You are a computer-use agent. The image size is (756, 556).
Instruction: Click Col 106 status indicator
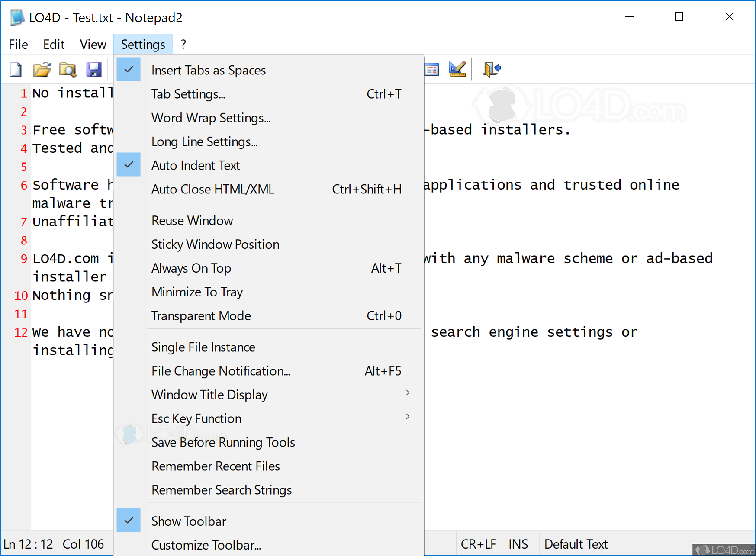pyautogui.click(x=83, y=544)
